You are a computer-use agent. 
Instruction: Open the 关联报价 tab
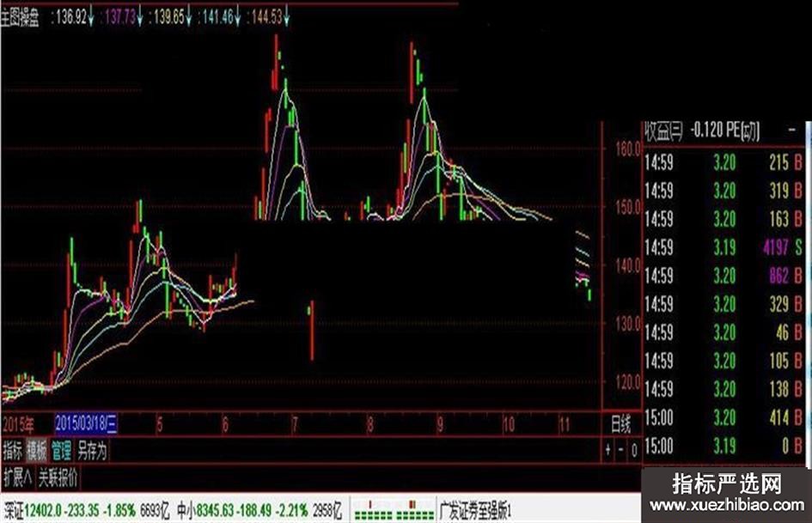pyautogui.click(x=58, y=477)
